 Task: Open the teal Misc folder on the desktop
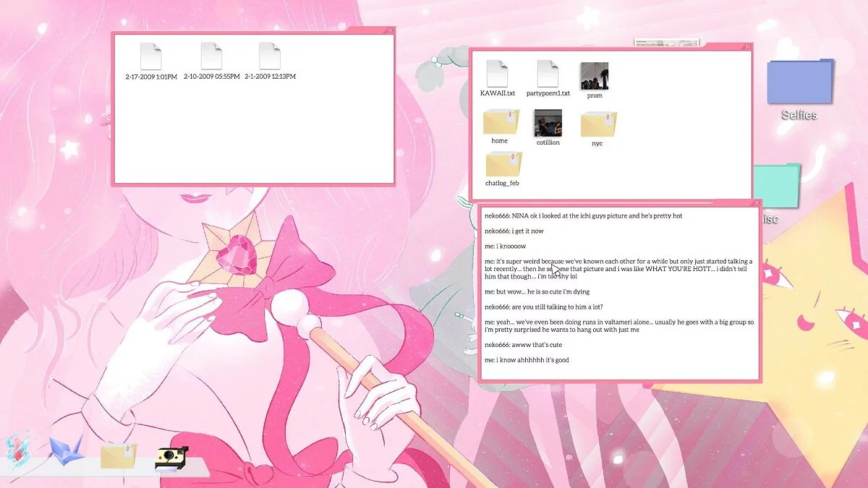point(776,194)
